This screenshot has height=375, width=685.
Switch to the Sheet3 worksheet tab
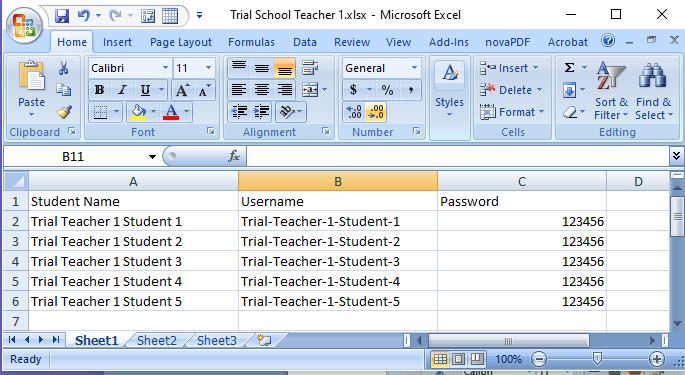click(x=217, y=340)
